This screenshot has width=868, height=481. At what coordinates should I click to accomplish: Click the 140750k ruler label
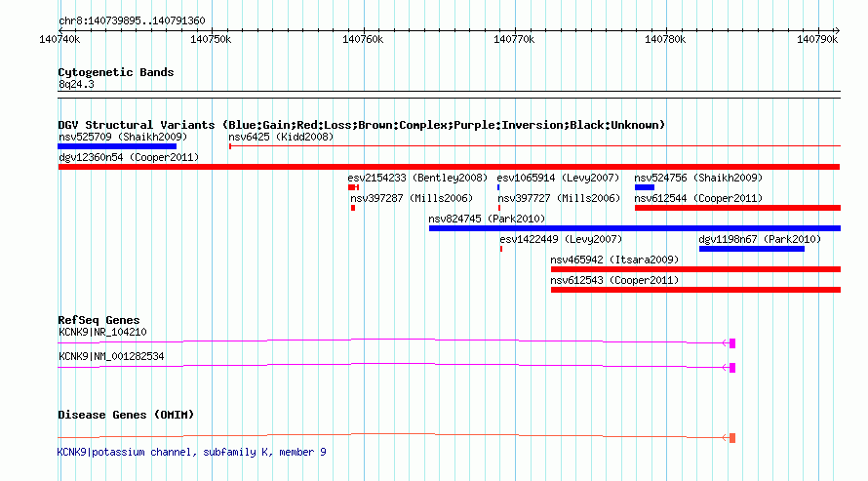[x=211, y=39]
